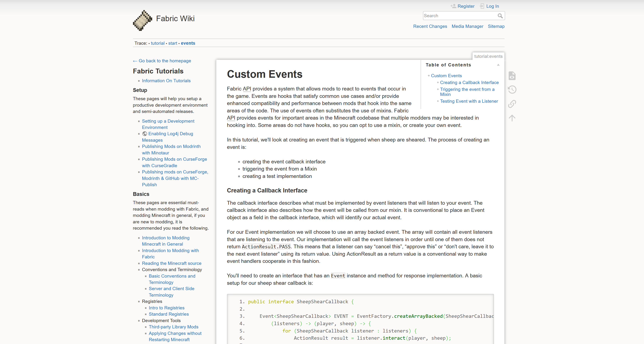Viewport: 644px width, 344px height.
Task: Open the Register link
Action: coord(466,6)
